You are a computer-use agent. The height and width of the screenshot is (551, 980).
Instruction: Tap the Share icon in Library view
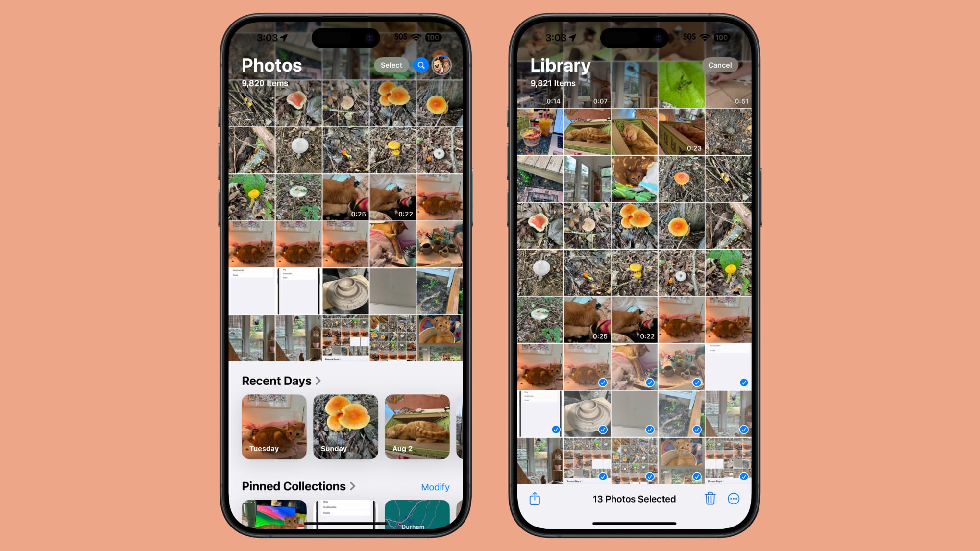[535, 499]
